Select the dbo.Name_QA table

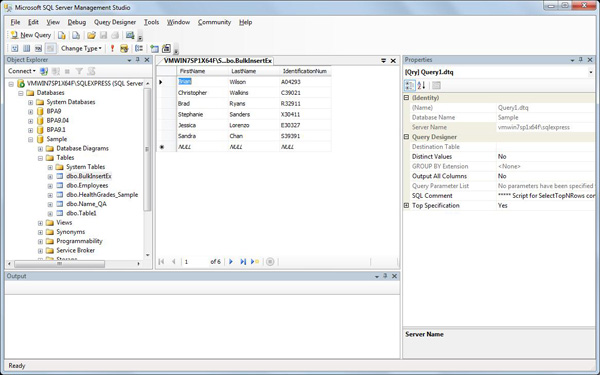(x=86, y=204)
